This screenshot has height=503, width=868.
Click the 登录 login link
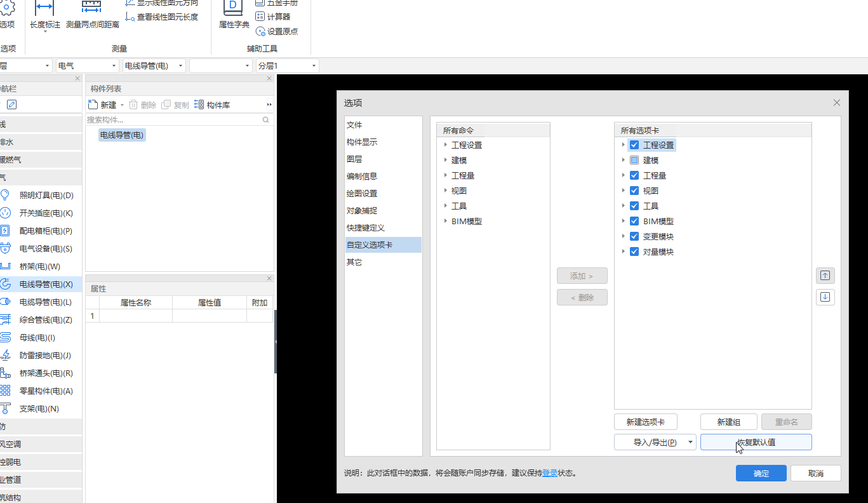550,473
